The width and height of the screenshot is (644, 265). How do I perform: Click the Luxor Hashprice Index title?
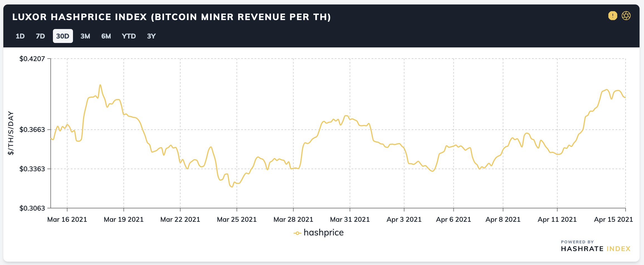click(x=172, y=17)
